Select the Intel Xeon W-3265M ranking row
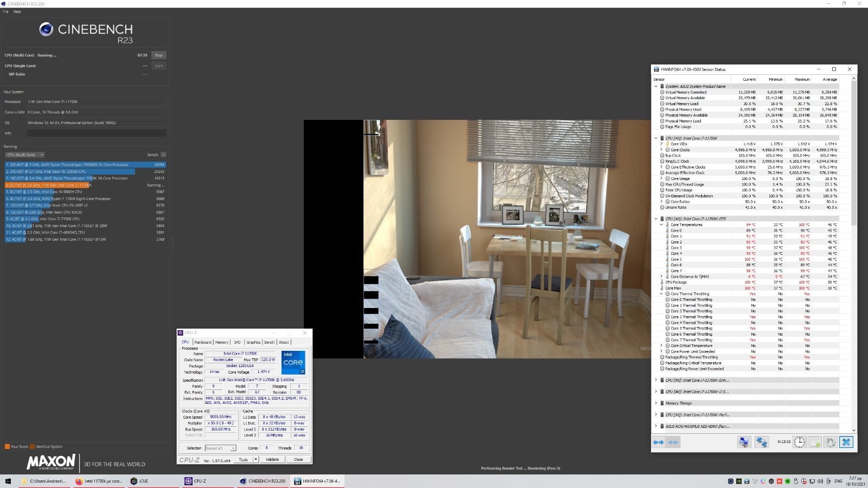Image resolution: width=868 pixels, height=488 pixels. [x=85, y=171]
